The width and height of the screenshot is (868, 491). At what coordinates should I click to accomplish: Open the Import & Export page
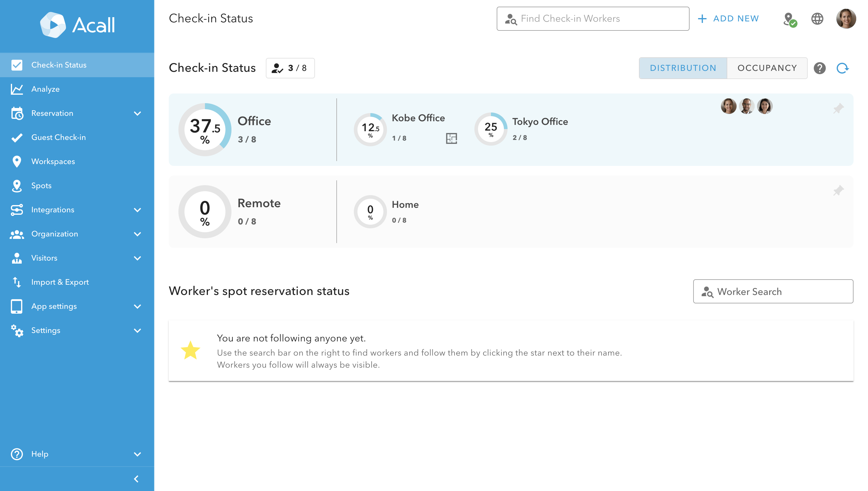coord(60,282)
